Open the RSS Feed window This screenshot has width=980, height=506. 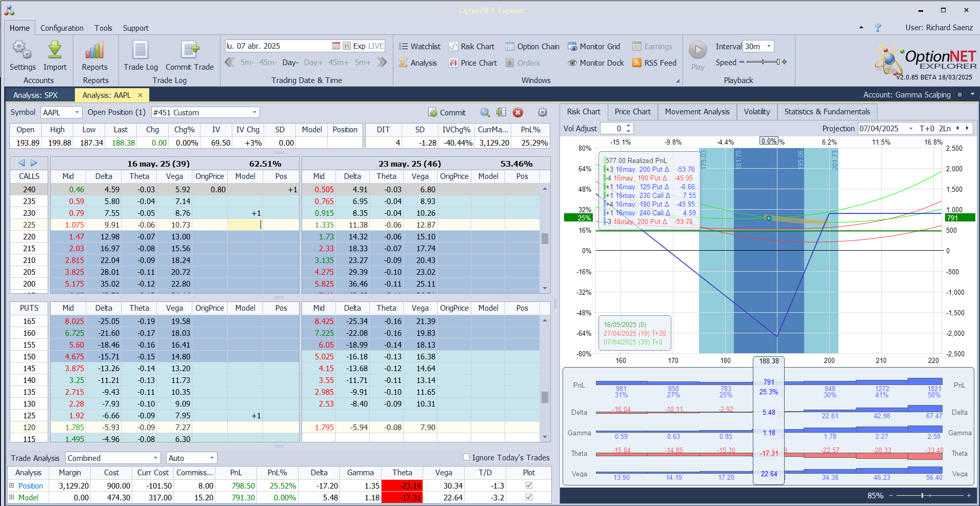click(x=654, y=63)
